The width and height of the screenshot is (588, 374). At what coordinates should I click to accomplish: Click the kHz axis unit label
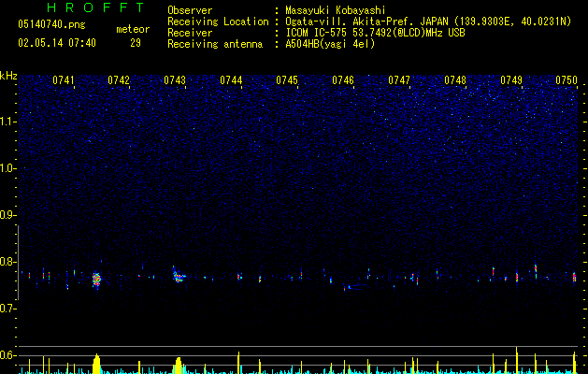click(x=8, y=76)
